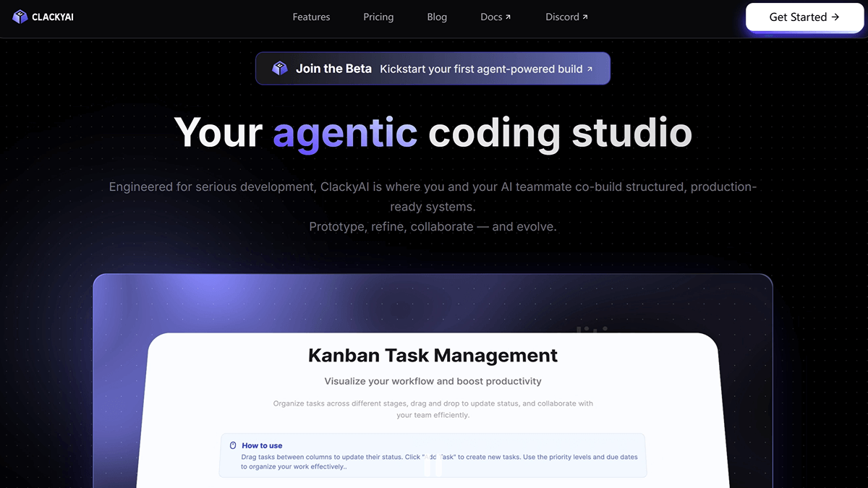Follow the Kickstart your first agent-powered build link
The width and height of the screenshot is (868, 488).
pyautogui.click(x=481, y=69)
